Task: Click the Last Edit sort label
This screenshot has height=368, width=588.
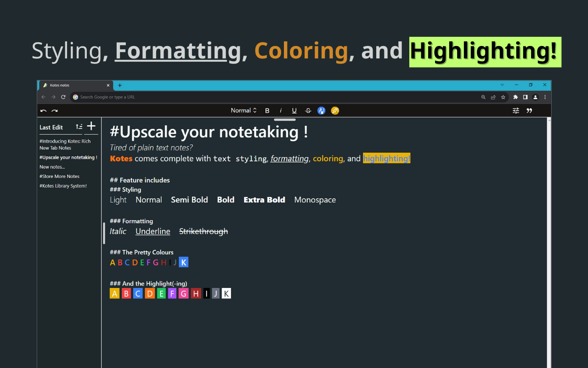Action: (51, 127)
